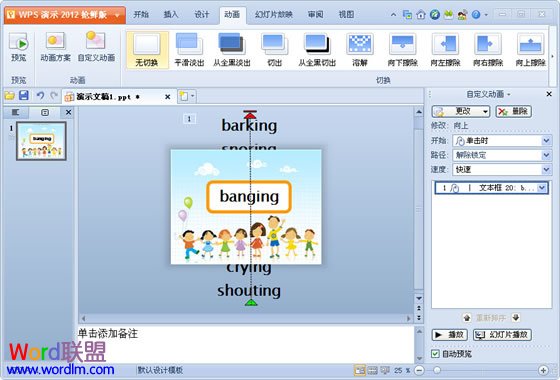Open the Speed (速度) dropdown
560x380 pixels.
coord(546,169)
